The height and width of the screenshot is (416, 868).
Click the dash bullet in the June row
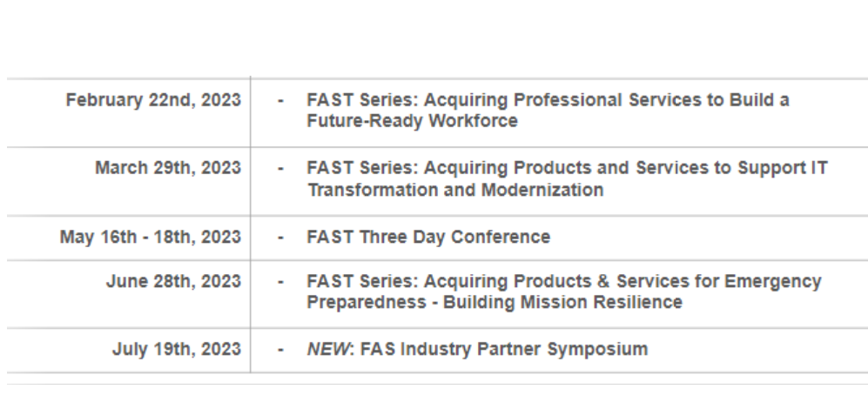pyautogui.click(x=280, y=282)
